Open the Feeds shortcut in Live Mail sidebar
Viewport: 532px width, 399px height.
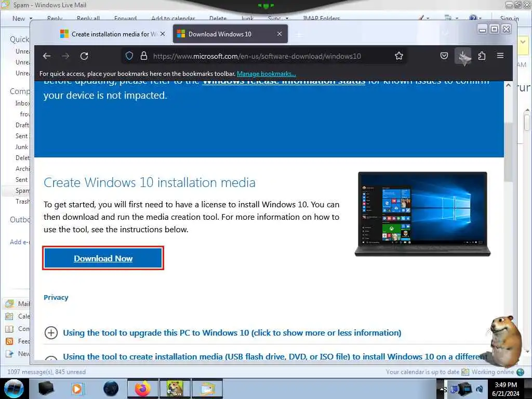[17, 341]
